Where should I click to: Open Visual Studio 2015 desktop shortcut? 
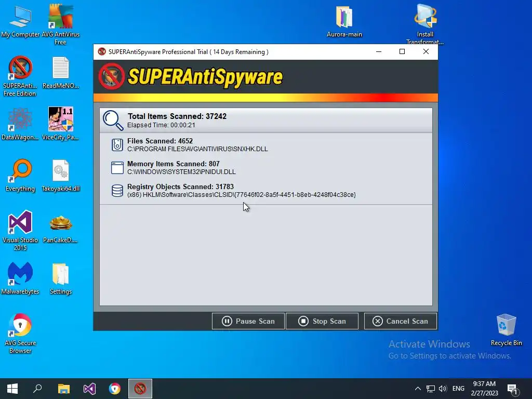[20, 231]
